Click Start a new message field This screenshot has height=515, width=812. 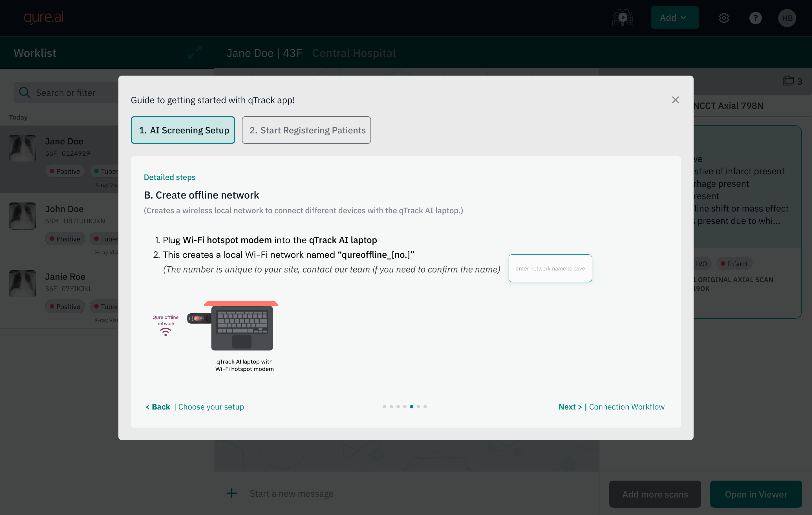pos(291,493)
